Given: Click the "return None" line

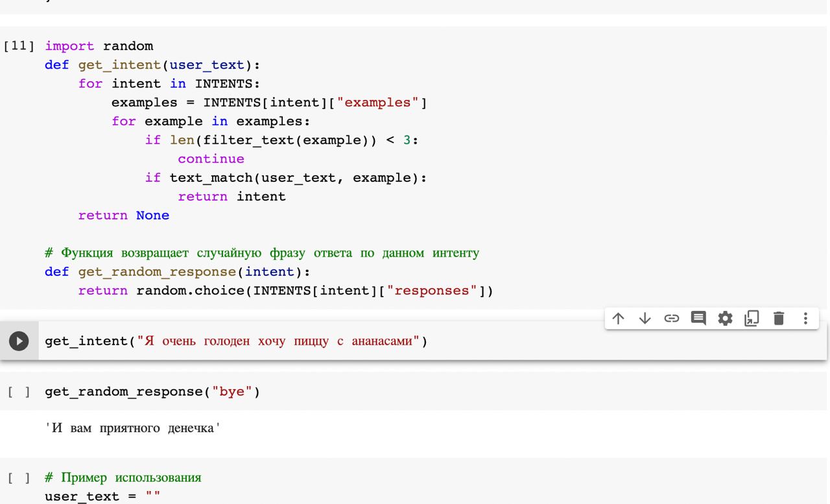Looking at the screenshot, I should tap(124, 215).
